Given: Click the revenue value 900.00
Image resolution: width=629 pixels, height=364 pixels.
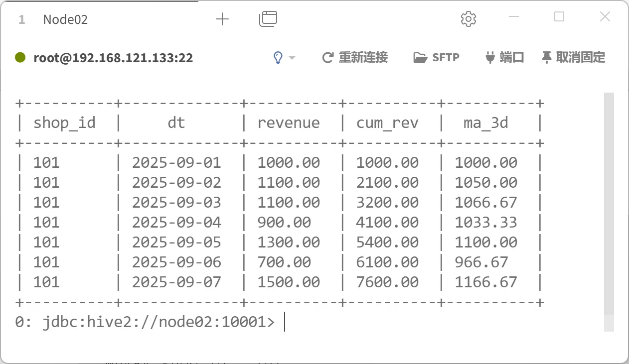Looking at the screenshot, I should pyautogui.click(x=284, y=222).
